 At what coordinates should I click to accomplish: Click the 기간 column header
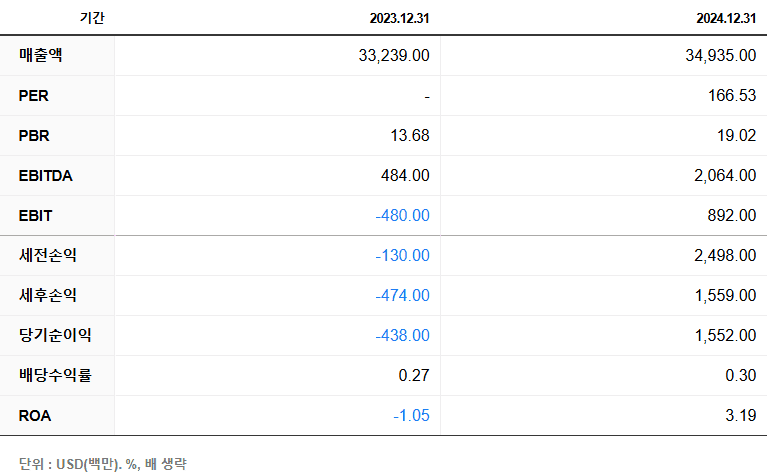click(92, 18)
